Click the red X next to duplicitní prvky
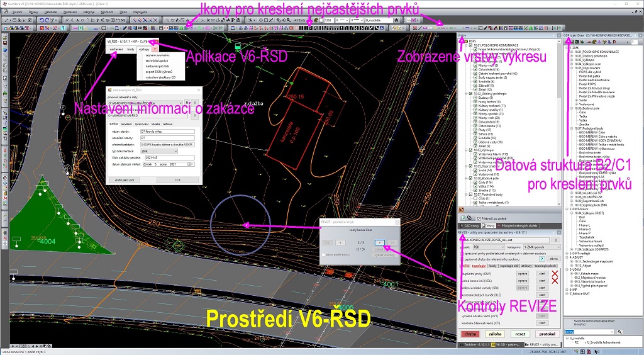The height and width of the screenshot is (355, 644). 555,274
